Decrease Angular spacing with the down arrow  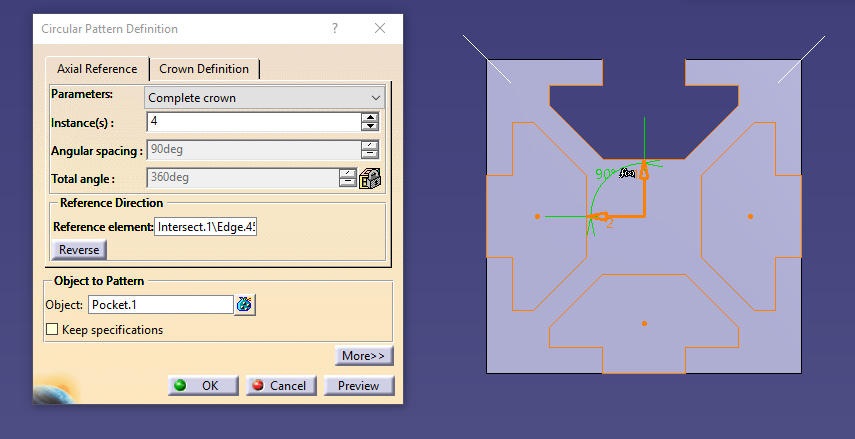point(370,154)
